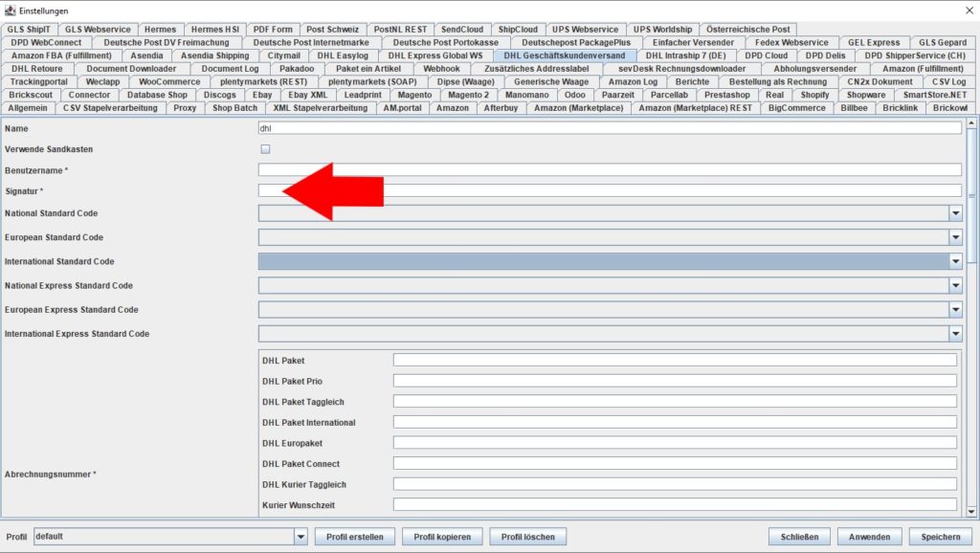Open the European Standard Code dropdown
Image resolution: width=980 pixels, height=553 pixels.
(955, 237)
